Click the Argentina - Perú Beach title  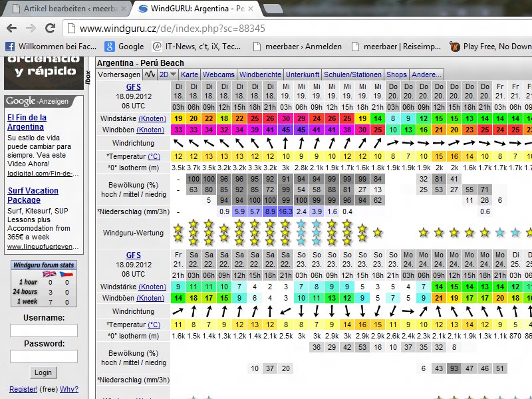point(140,63)
